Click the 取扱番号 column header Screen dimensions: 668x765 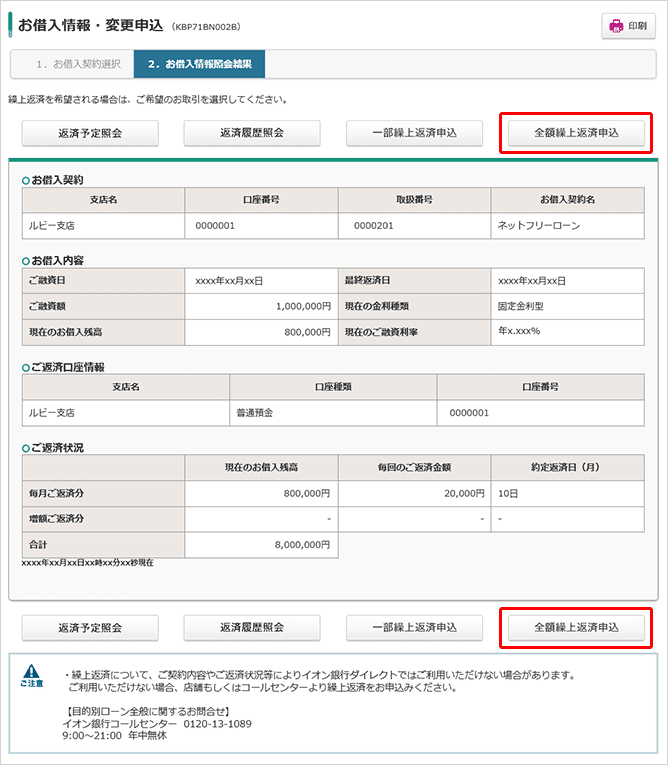pyautogui.click(x=414, y=200)
